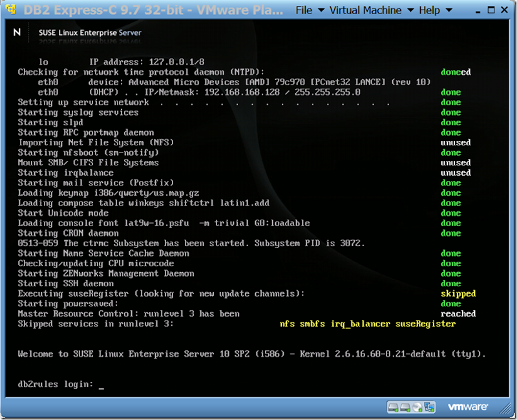Image resolution: width=517 pixels, height=420 pixels.
Task: Click 'Checking/updating CPU microcode' line
Action: click(x=96, y=264)
